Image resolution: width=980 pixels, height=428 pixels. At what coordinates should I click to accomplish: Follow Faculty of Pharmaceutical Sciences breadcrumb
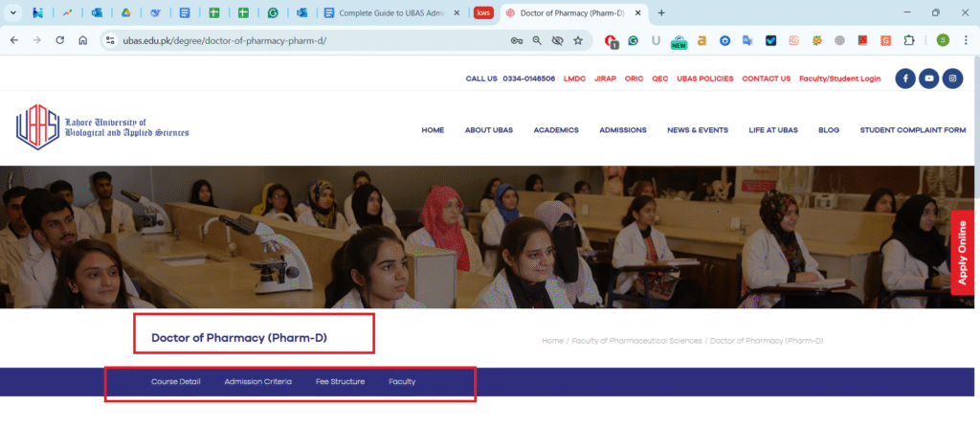pyautogui.click(x=636, y=341)
